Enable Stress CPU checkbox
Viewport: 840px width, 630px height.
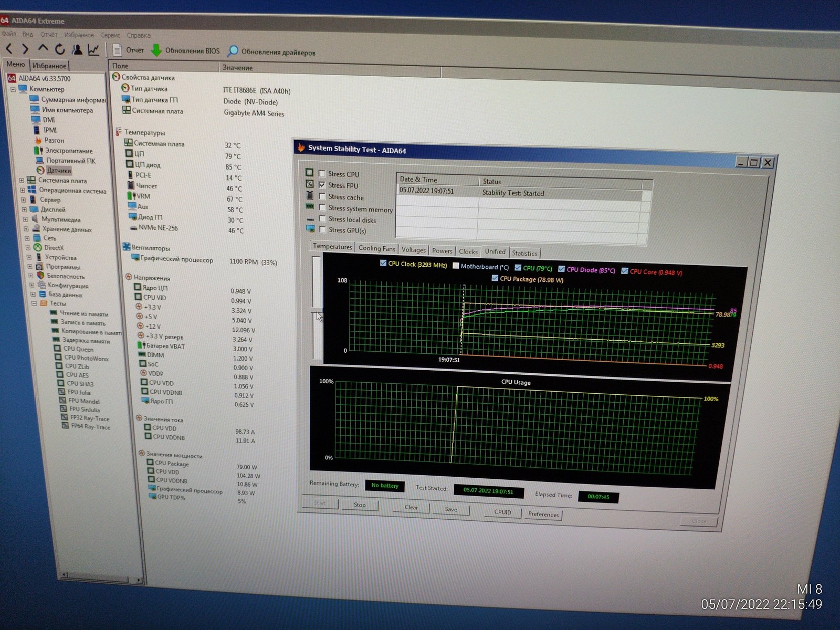click(322, 174)
